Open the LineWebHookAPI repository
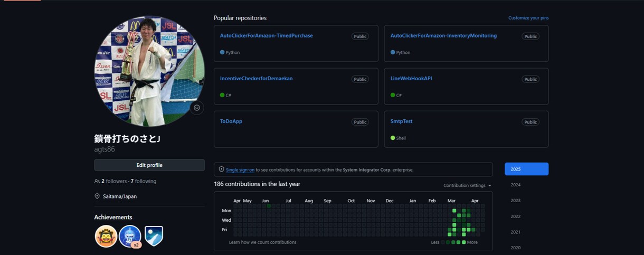The width and height of the screenshot is (644, 255). 411,78
